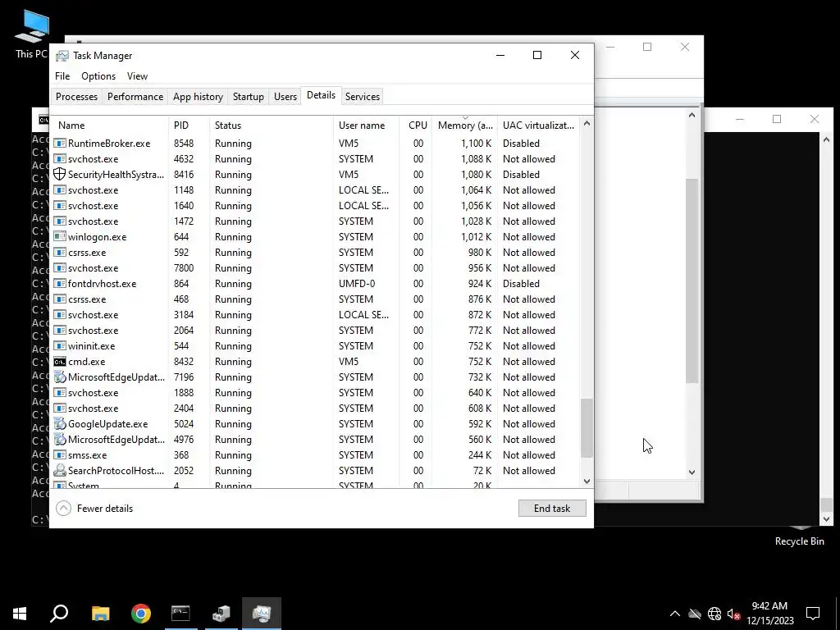Switch to the Processes tab

[x=76, y=97]
